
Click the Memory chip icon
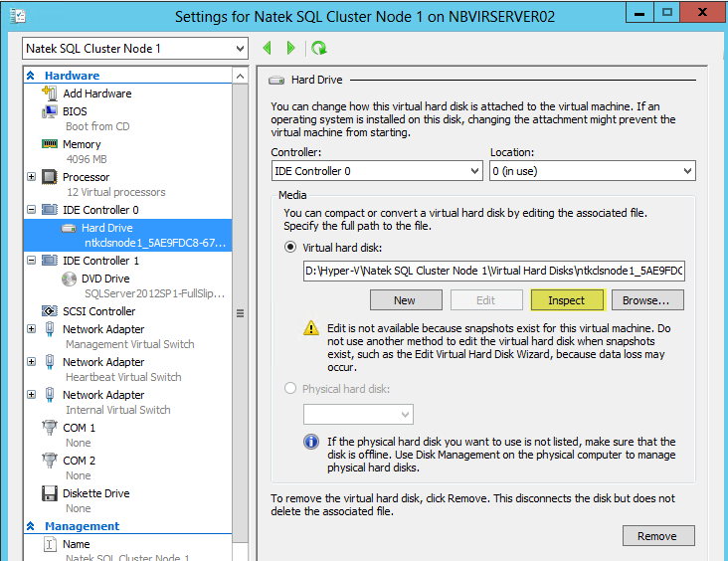[x=50, y=144]
